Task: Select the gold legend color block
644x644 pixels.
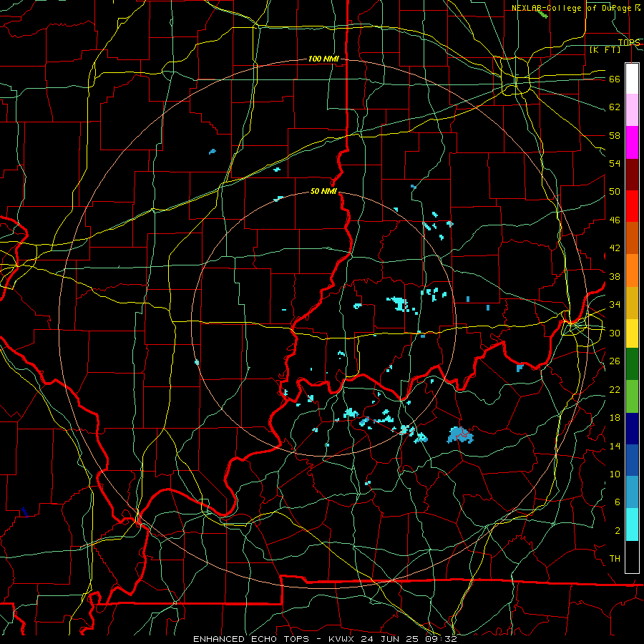Action: (x=632, y=303)
